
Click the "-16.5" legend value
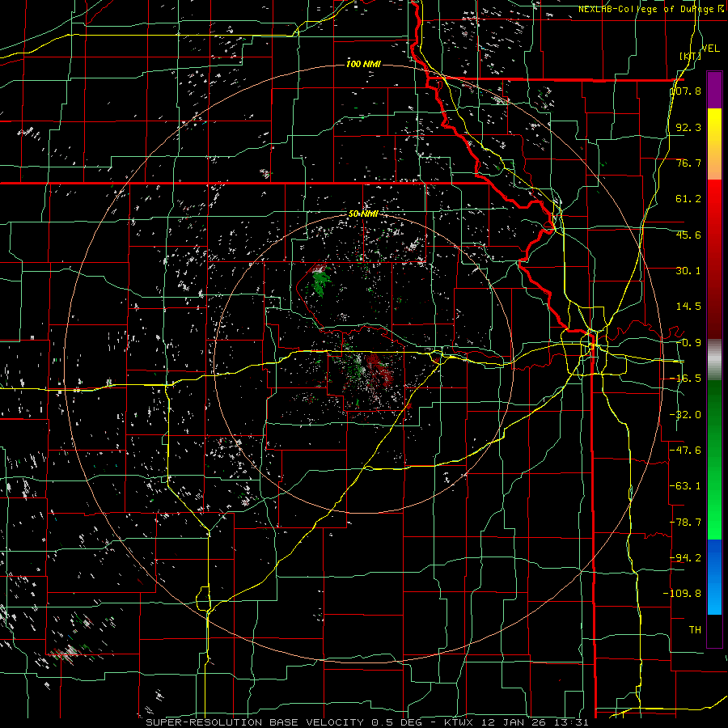[x=685, y=379]
